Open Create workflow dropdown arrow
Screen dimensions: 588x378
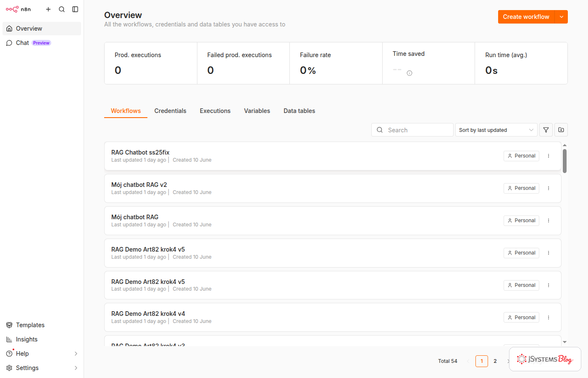coord(562,17)
